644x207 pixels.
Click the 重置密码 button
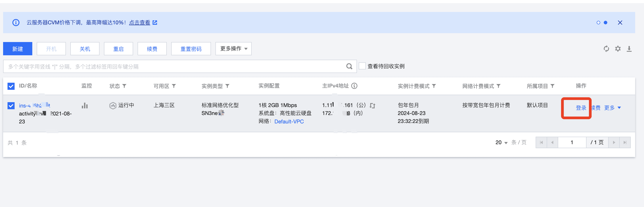(x=191, y=49)
